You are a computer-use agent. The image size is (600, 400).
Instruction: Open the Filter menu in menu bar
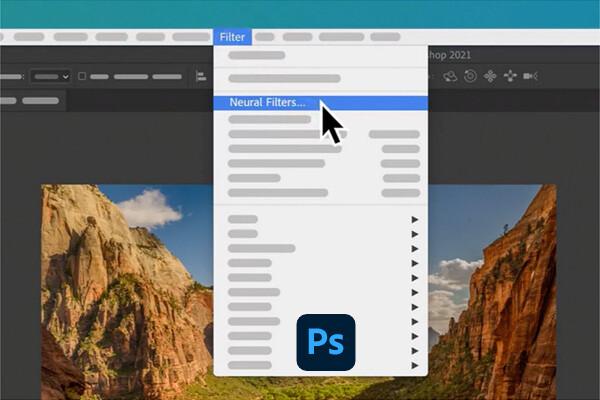pyautogui.click(x=232, y=37)
